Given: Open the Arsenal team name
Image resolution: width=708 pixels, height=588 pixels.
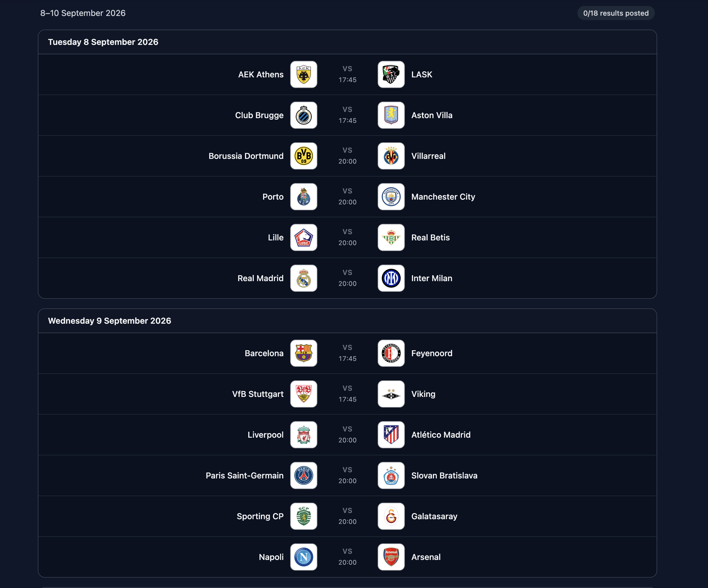Looking at the screenshot, I should point(426,557).
